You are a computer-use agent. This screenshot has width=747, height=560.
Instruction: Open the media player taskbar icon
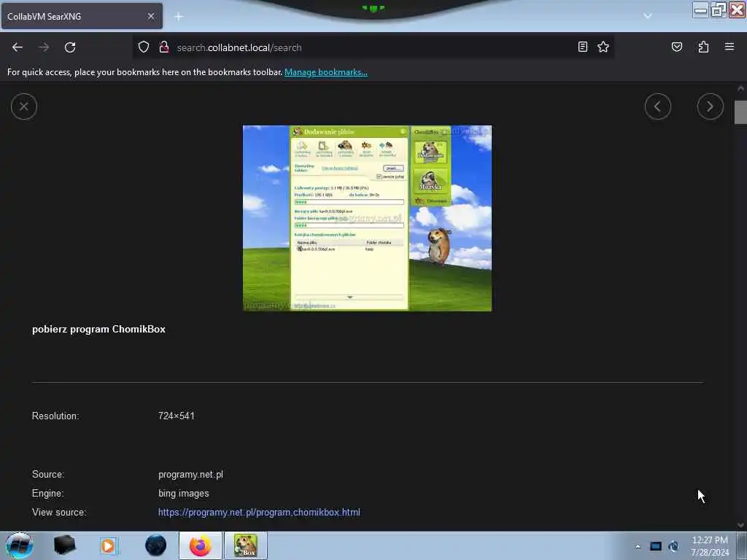pyautogui.click(x=108, y=545)
